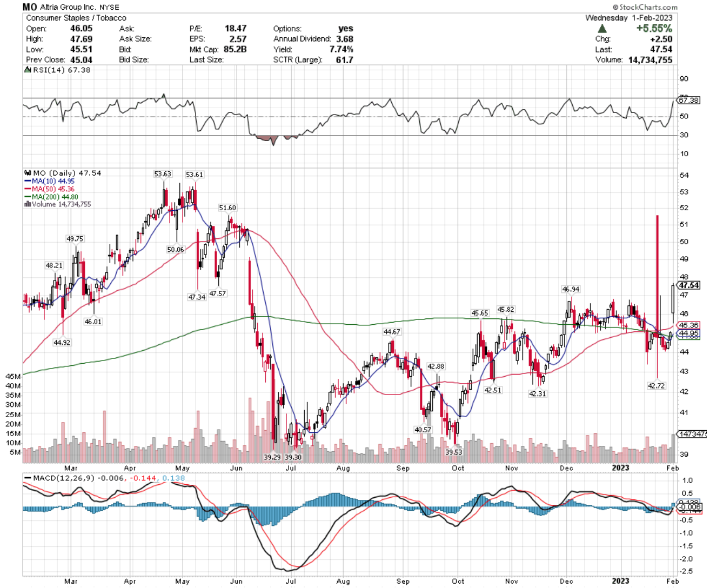Click the 39.53 October low label
The width and height of the screenshot is (710, 588).
tap(454, 452)
